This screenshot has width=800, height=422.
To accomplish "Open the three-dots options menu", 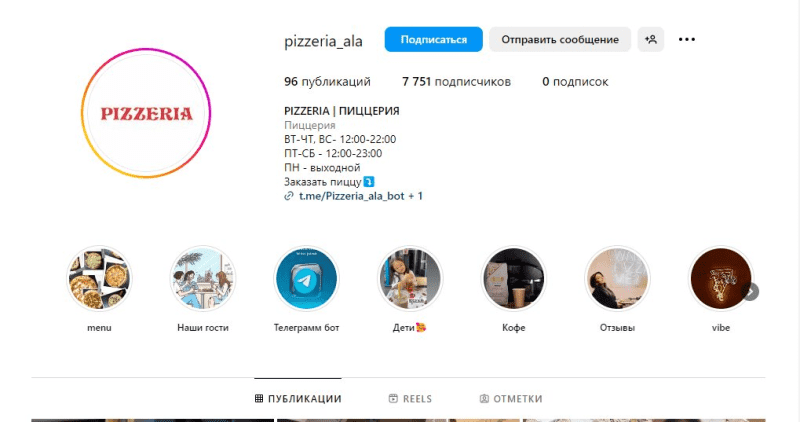I will point(687,39).
